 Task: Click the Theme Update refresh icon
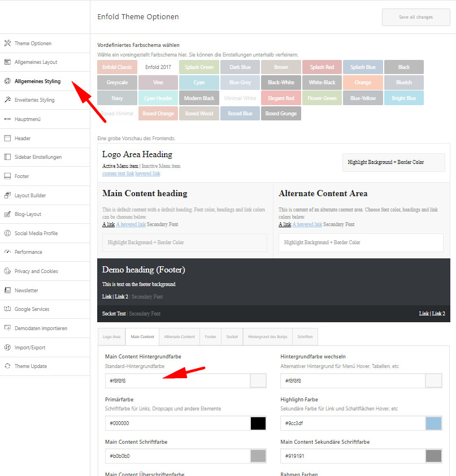[7, 366]
